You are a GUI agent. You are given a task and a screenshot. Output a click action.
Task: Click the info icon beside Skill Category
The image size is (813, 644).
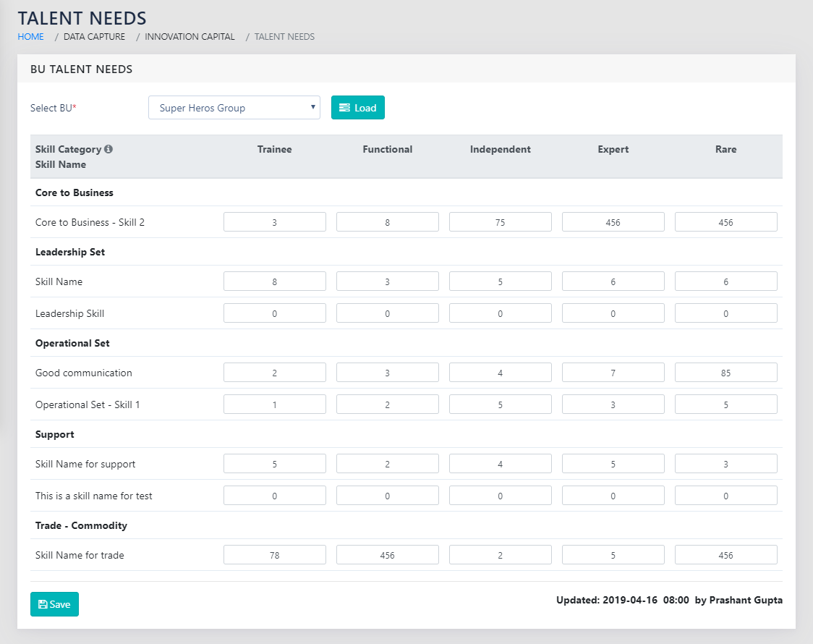point(108,149)
